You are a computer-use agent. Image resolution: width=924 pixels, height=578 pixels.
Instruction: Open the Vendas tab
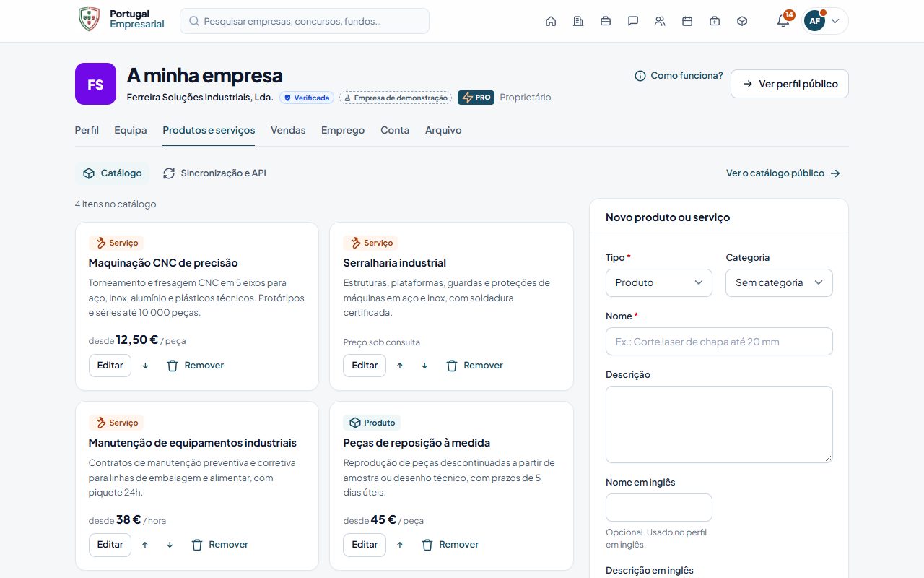(288, 130)
